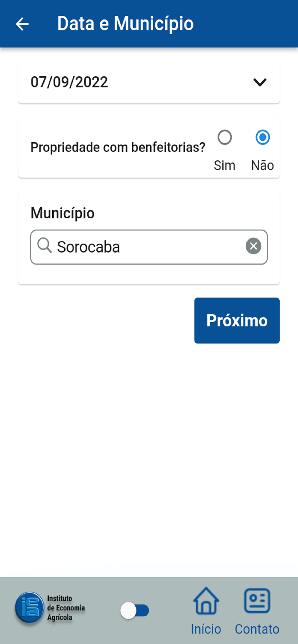Click the magnifier icon in Município field

pos(45,246)
